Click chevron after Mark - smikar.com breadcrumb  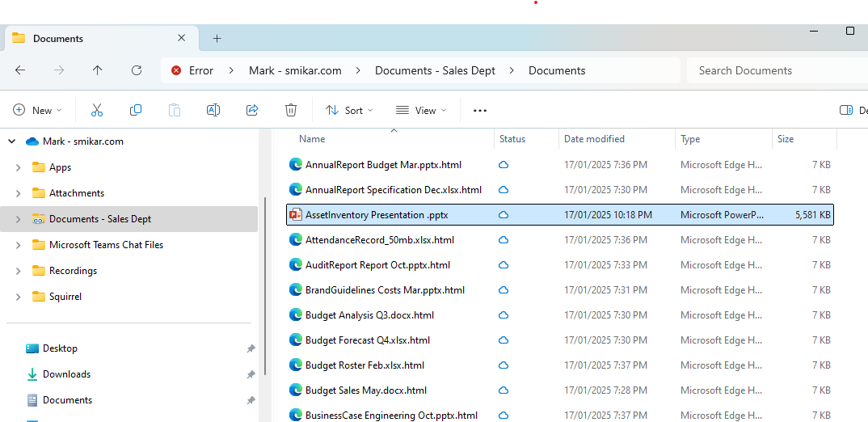click(x=358, y=70)
